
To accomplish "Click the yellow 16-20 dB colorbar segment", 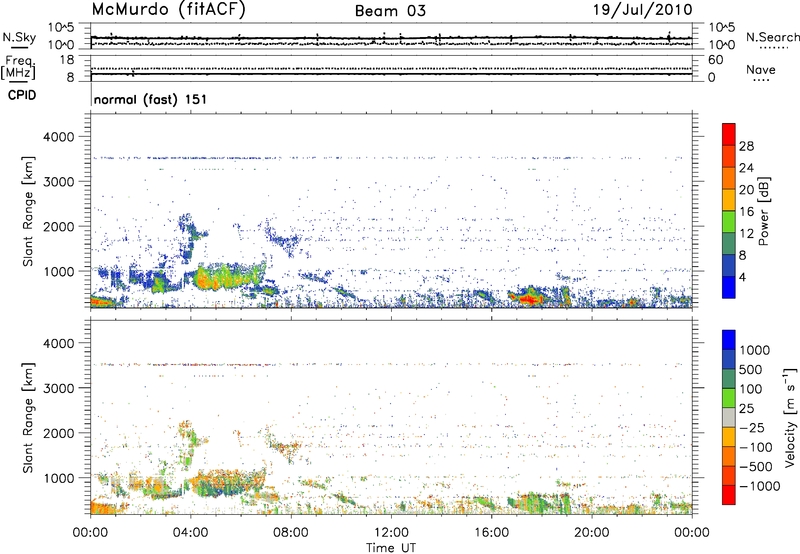I will pyautogui.click(x=729, y=199).
